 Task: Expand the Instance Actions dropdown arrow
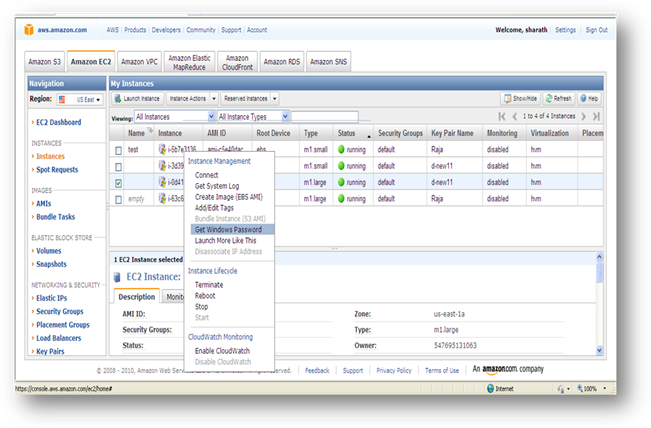click(214, 99)
